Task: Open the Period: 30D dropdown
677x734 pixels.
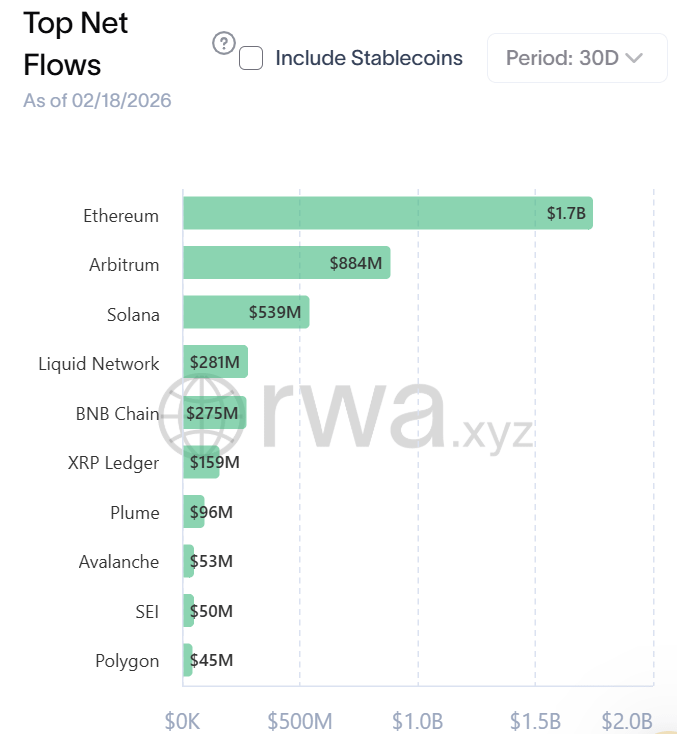Action: (x=576, y=58)
